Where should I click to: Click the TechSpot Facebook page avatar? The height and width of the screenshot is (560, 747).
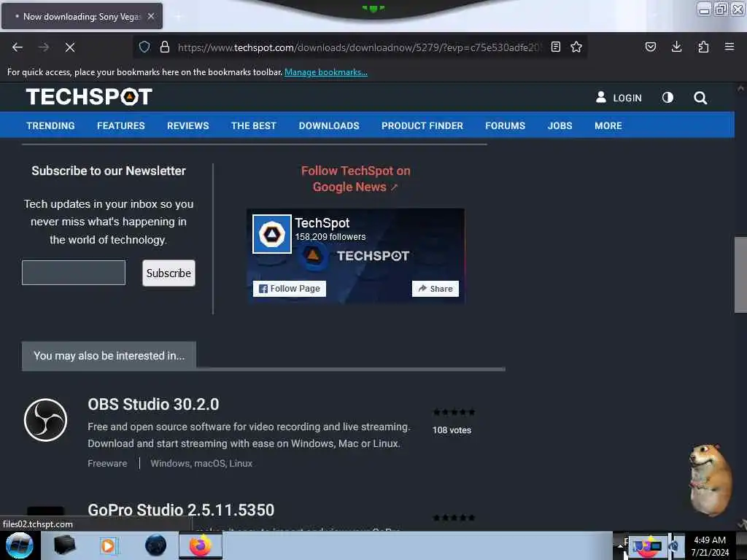(272, 234)
